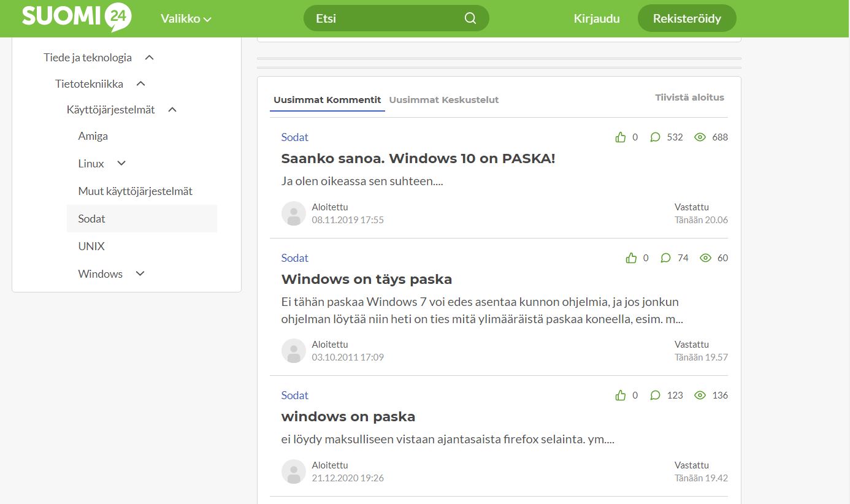The image size is (850, 504).
Task: Switch to Uusimmat Keskustelut tab
Action: point(444,100)
